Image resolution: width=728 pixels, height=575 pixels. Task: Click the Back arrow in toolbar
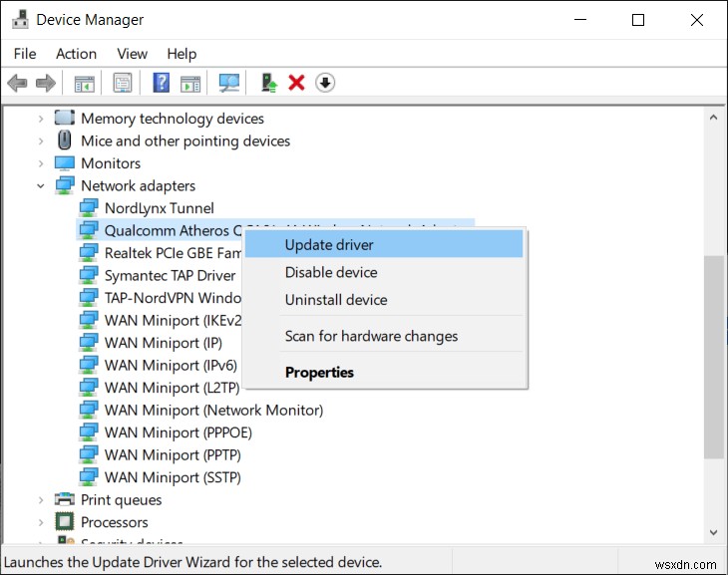coord(17,83)
